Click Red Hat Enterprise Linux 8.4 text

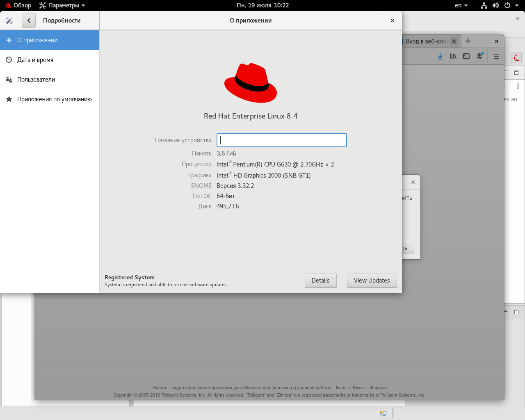[x=251, y=116]
